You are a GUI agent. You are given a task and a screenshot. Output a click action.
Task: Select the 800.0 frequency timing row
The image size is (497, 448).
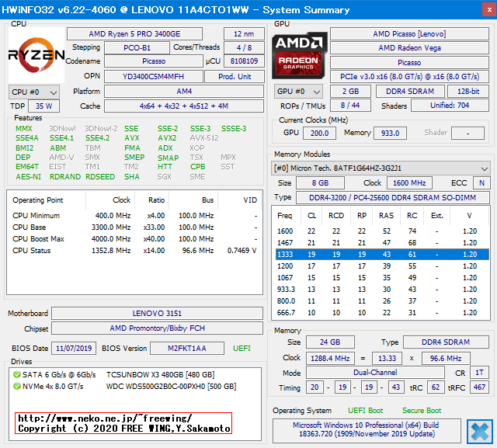tap(382, 301)
